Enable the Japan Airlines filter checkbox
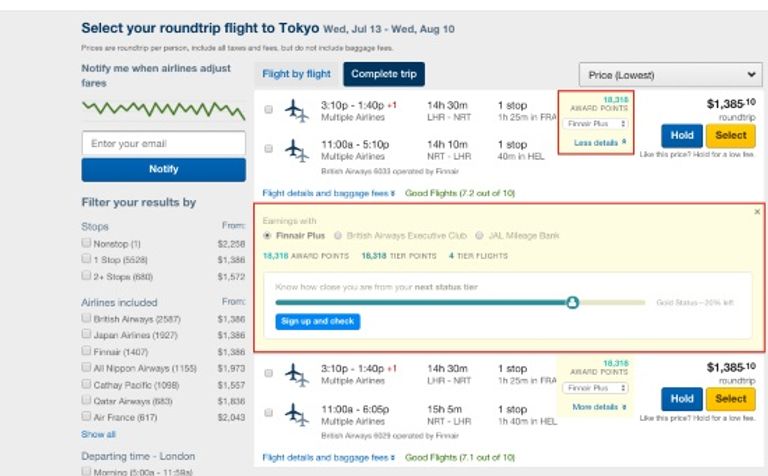Image resolution: width=768 pixels, height=476 pixels. pyautogui.click(x=87, y=334)
